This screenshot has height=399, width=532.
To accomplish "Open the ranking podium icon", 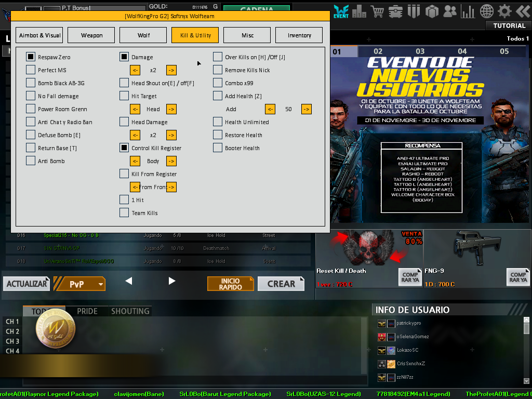I will [x=359, y=11].
